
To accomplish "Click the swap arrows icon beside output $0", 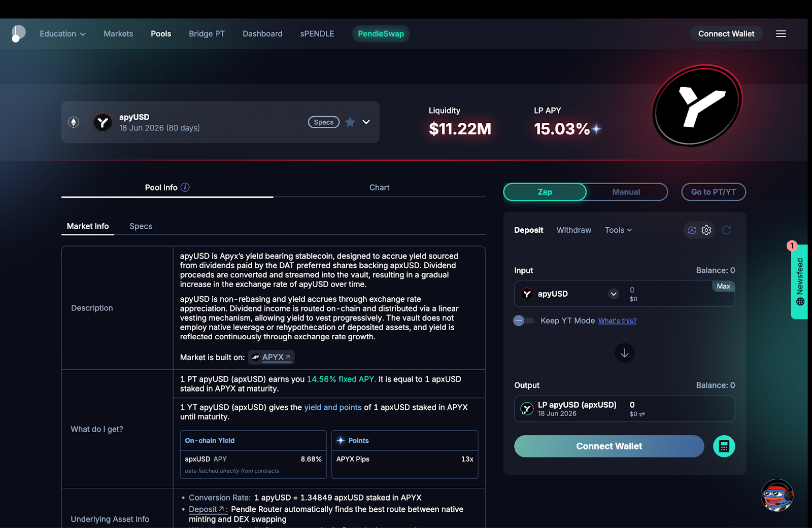I will point(642,414).
